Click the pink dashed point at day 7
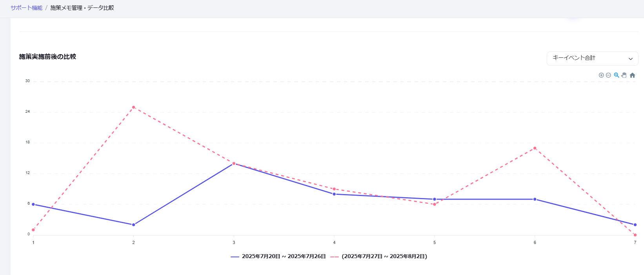Screen dimensions: 644x275 pos(635,235)
